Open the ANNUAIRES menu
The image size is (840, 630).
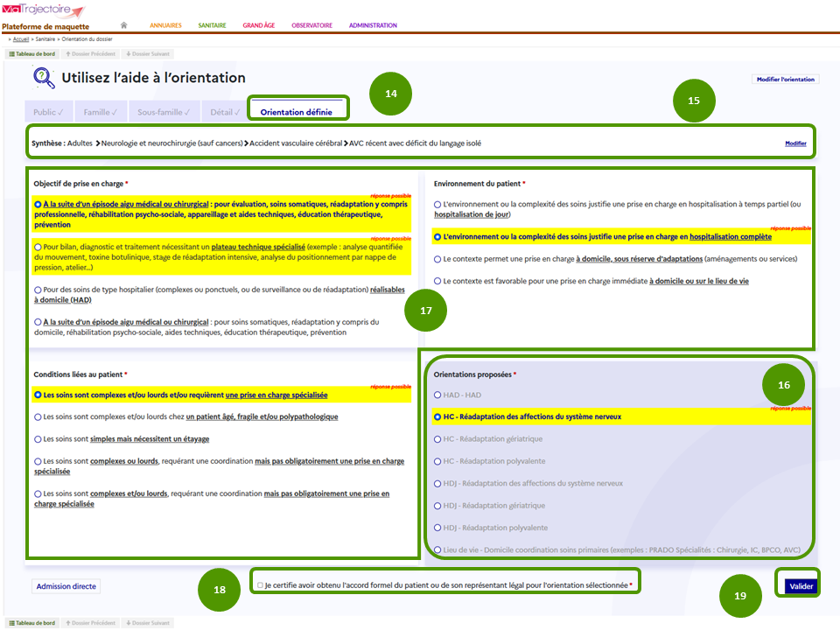(165, 25)
